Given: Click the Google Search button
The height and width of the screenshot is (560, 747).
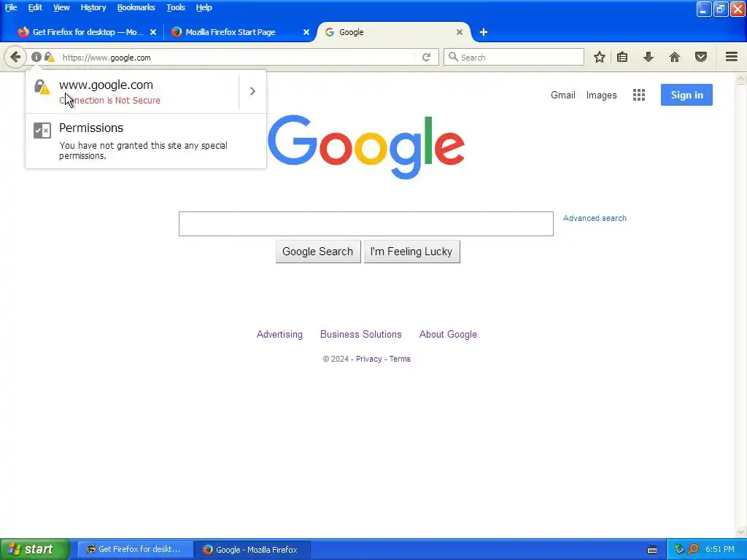Looking at the screenshot, I should pos(318,252).
